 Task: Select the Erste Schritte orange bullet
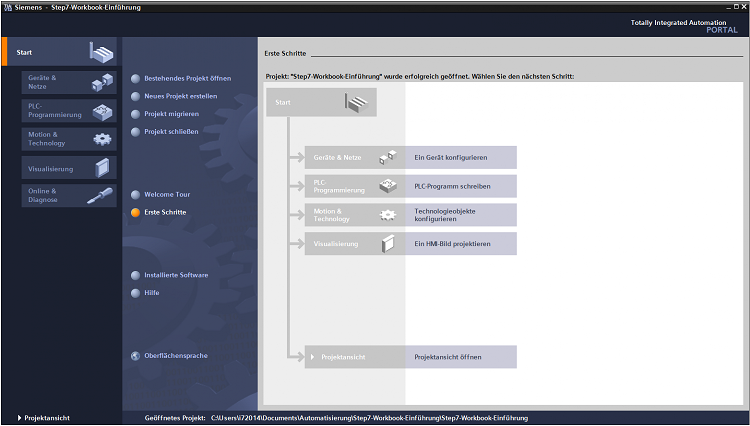(136, 213)
